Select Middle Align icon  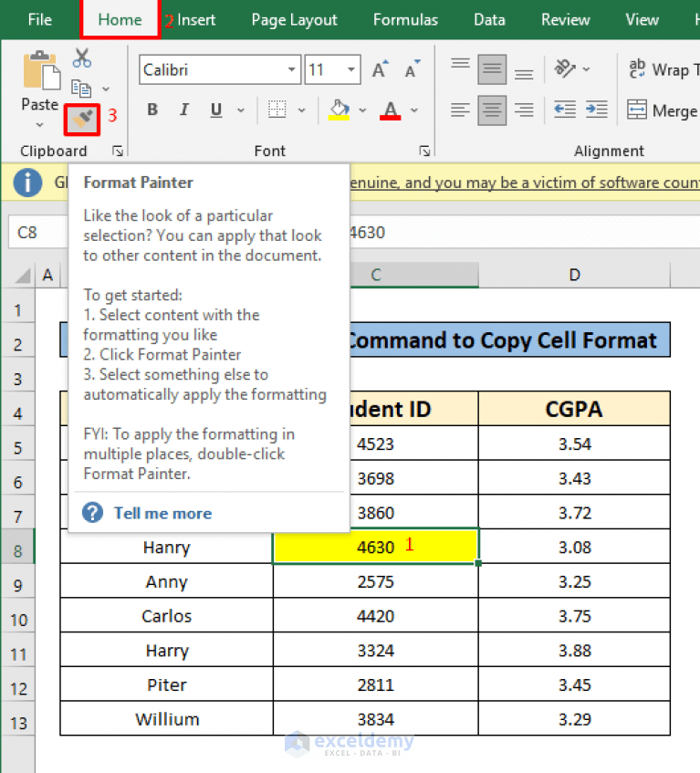pyautogui.click(x=492, y=69)
